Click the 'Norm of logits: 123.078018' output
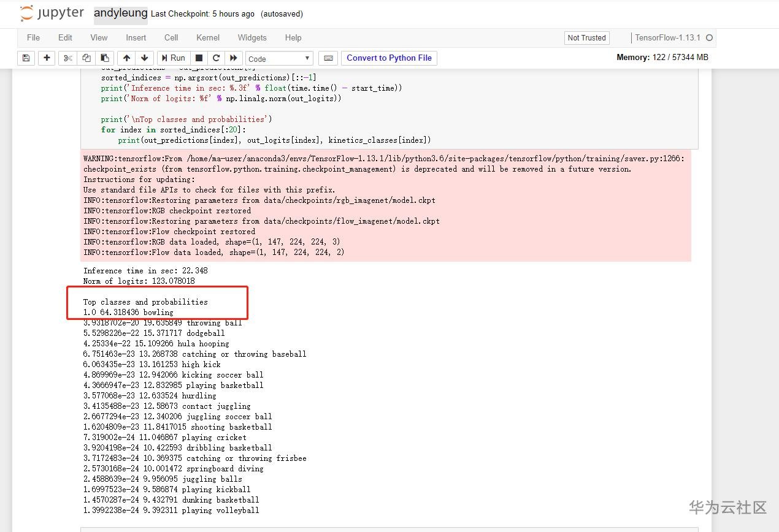779x532 pixels. (139, 281)
